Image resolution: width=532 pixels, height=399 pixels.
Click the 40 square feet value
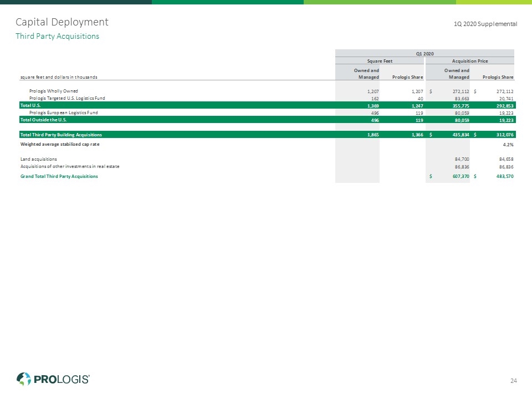tap(421, 99)
